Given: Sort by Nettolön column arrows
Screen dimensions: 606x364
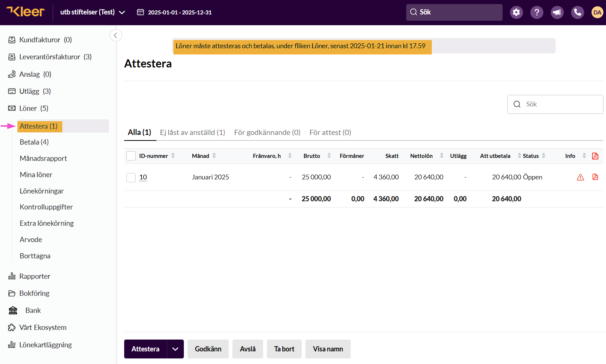Looking at the screenshot, I should (x=441, y=156).
